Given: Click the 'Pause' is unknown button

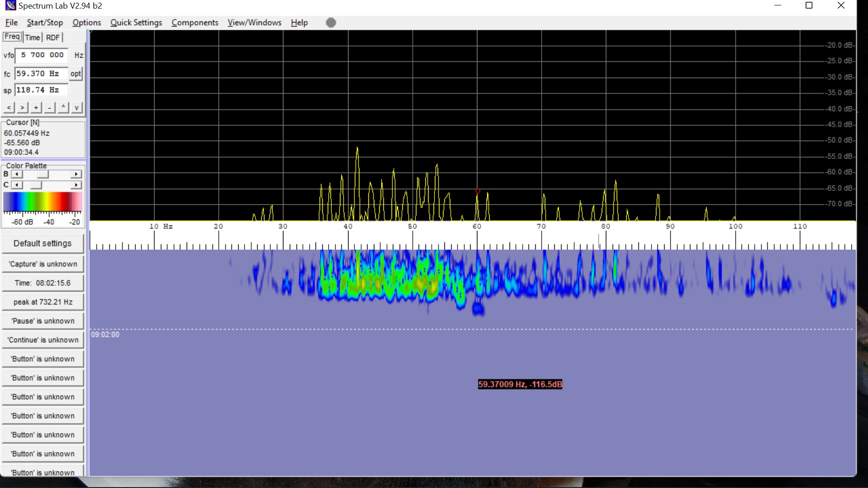Looking at the screenshot, I should (x=43, y=321).
